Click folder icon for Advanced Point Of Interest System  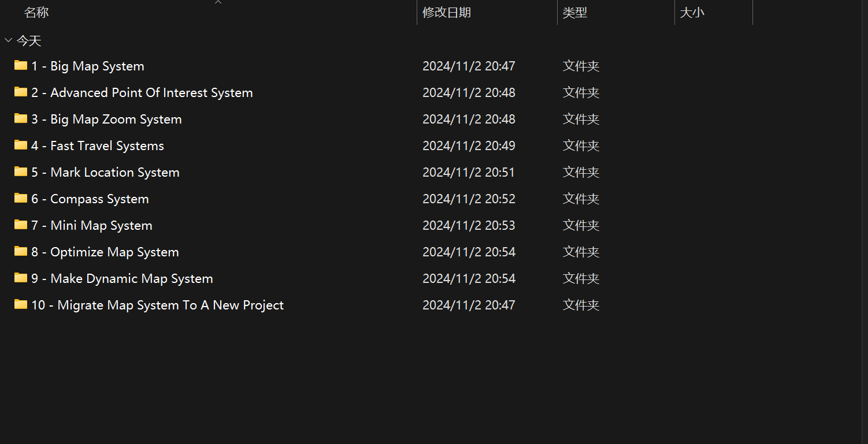click(21, 92)
